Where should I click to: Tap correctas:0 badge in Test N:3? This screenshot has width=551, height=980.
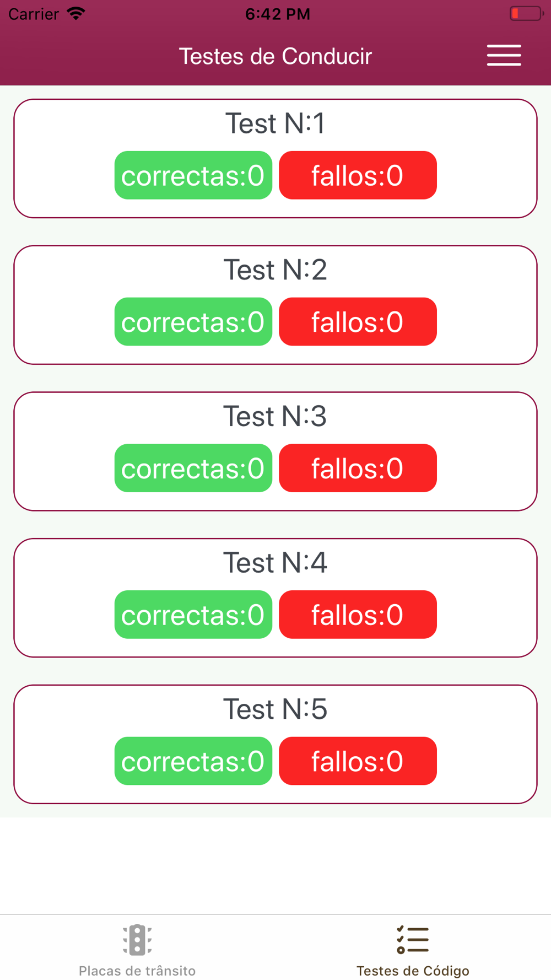pyautogui.click(x=193, y=468)
